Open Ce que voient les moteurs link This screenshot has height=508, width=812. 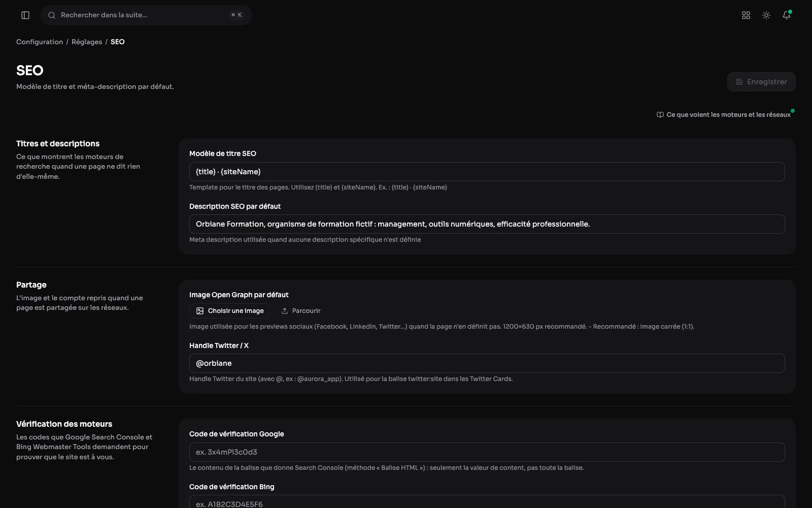point(724,115)
